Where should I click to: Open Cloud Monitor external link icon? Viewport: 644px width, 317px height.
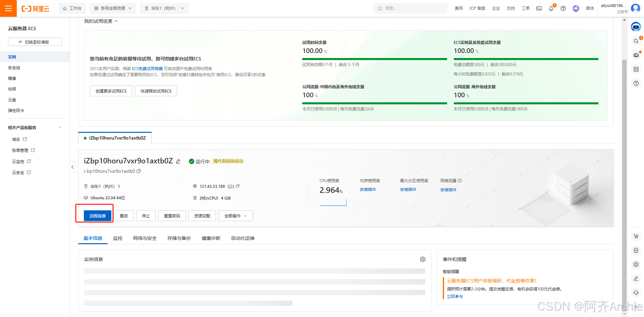pos(29,161)
